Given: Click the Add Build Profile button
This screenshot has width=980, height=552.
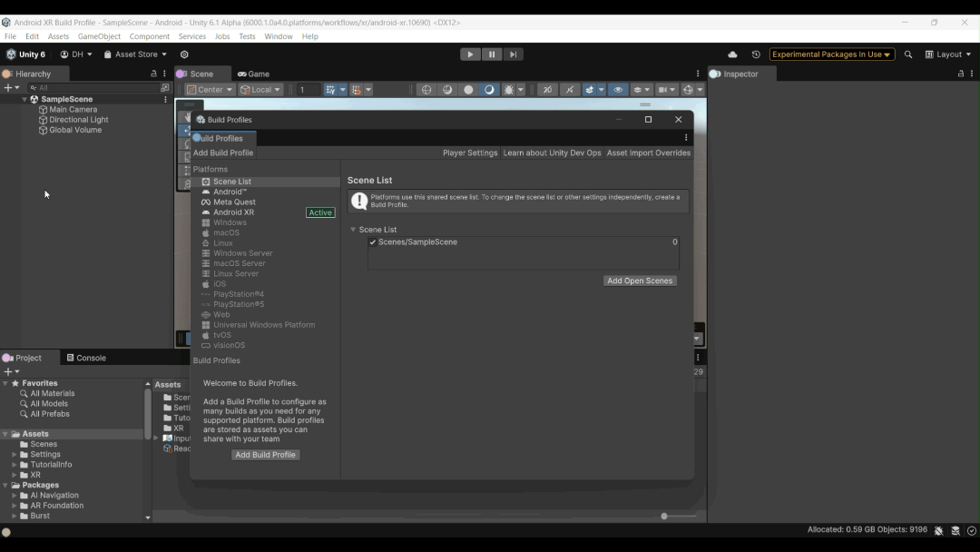Looking at the screenshot, I should (x=265, y=454).
